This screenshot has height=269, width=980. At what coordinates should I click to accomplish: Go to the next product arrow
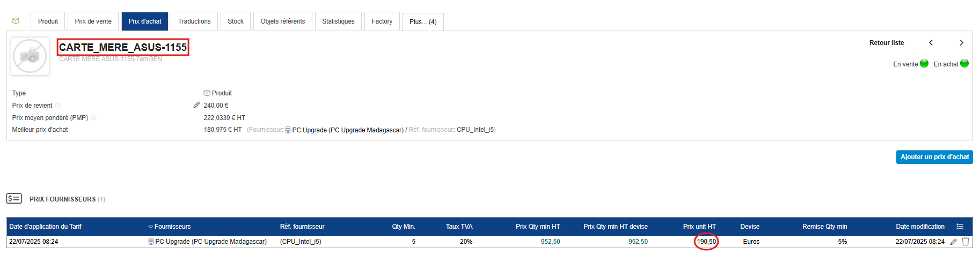click(x=961, y=43)
